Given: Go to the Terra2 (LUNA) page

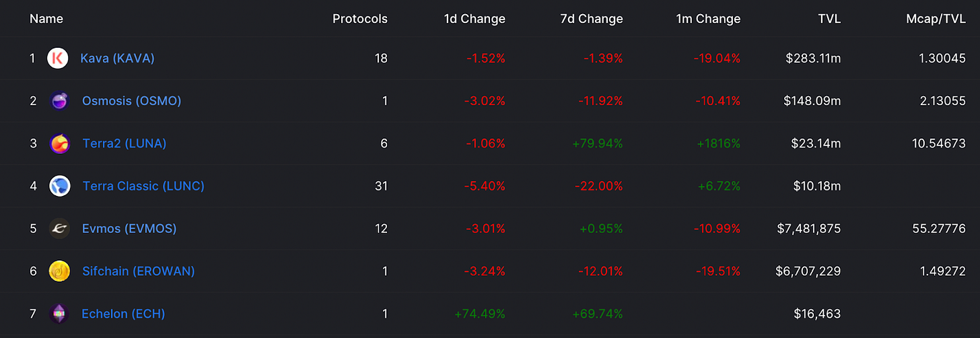Looking at the screenshot, I should pyautogui.click(x=124, y=143).
